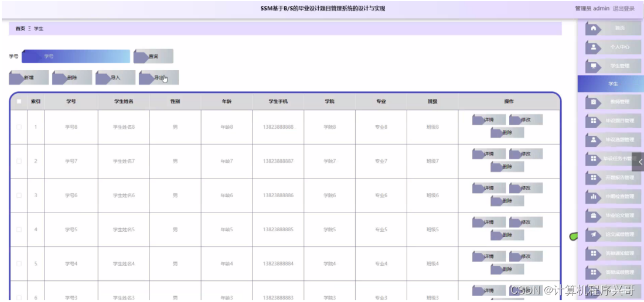Image resolution: width=644 pixels, height=302 pixels.
Task: View 详情 for 学号5 row
Action: tap(489, 222)
